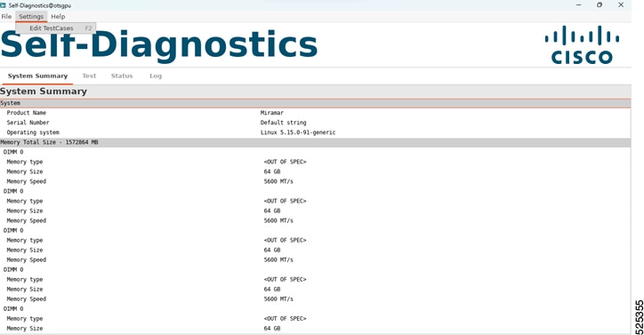Open the Help menu
644x335 pixels.
[58, 16]
